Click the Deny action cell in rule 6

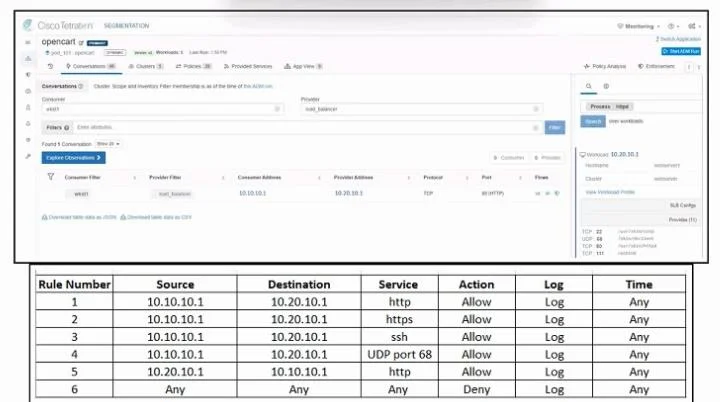(477, 389)
